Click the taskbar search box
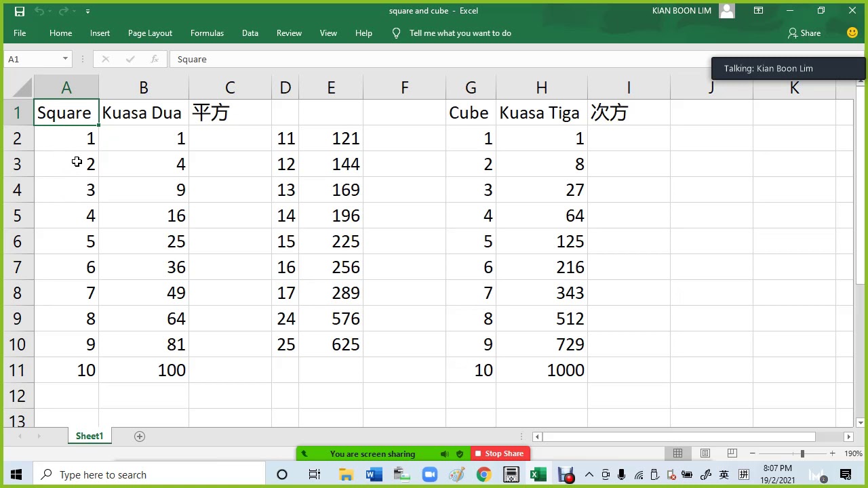Image resolution: width=868 pixels, height=488 pixels. [x=149, y=474]
